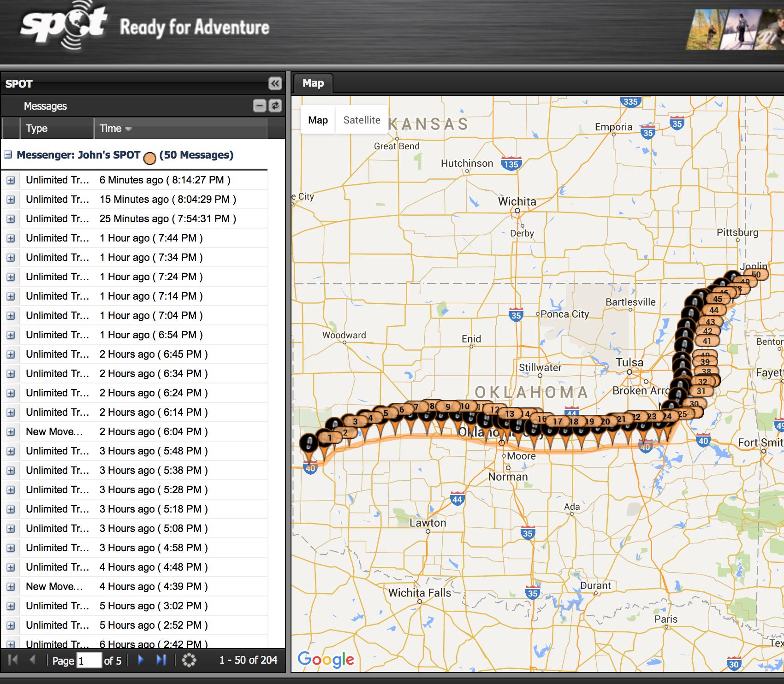Go to first page of messages
Image resolution: width=784 pixels, height=684 pixels.
pyautogui.click(x=13, y=660)
